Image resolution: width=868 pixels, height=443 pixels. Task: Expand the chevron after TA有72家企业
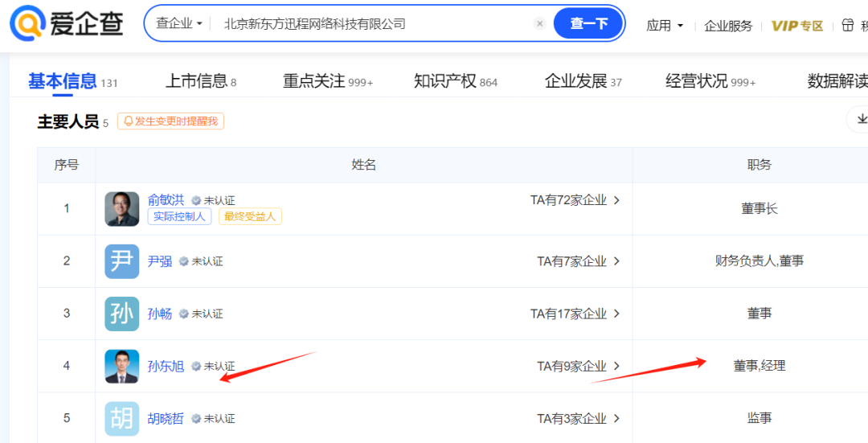coord(616,200)
